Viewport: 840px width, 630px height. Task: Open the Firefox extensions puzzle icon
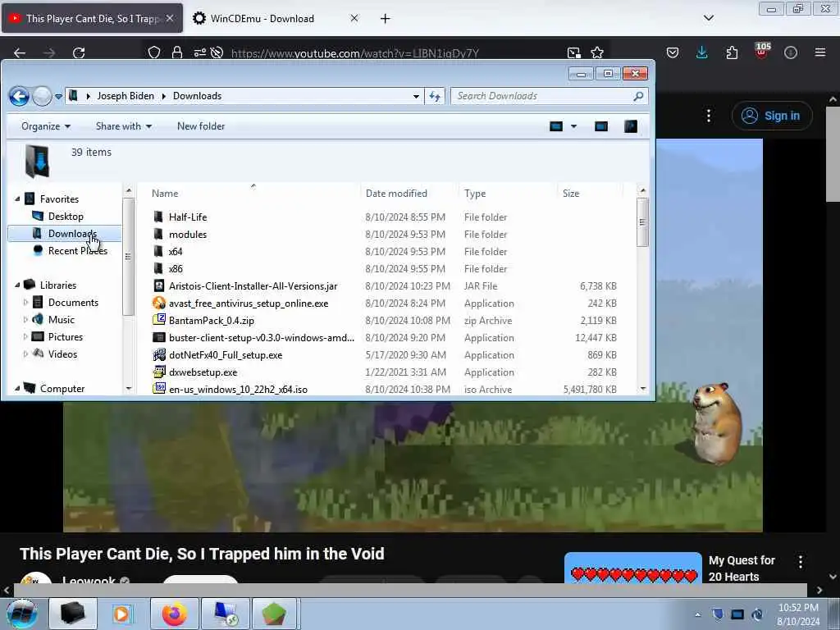[x=732, y=52]
